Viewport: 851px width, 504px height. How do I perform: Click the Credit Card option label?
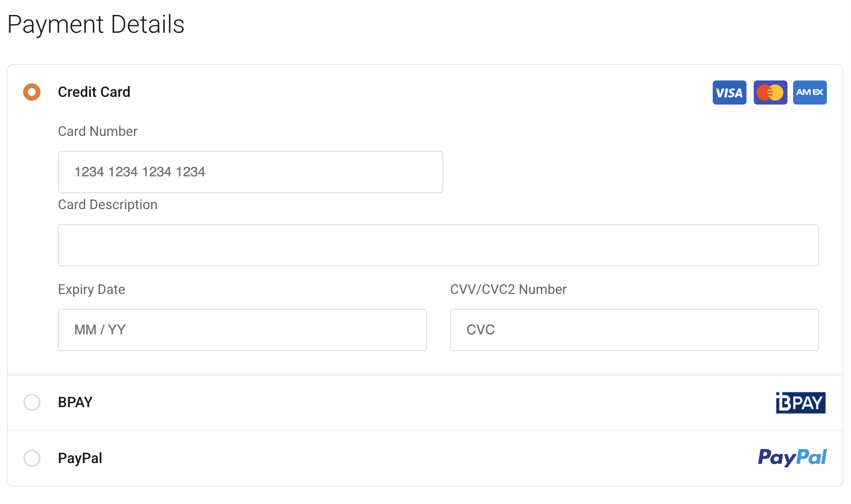coord(94,92)
